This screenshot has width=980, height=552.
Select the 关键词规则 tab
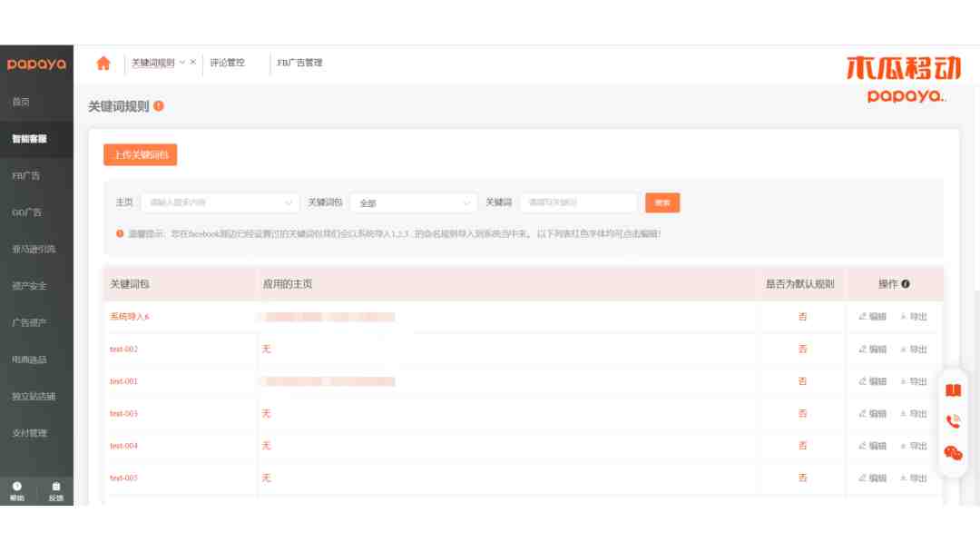153,63
